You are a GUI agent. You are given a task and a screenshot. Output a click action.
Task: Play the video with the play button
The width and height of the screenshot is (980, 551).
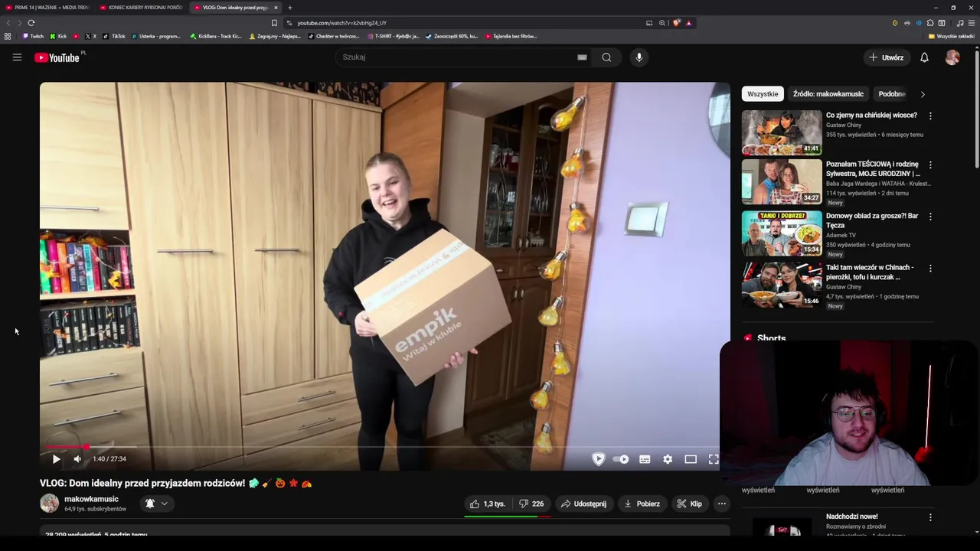[56, 459]
